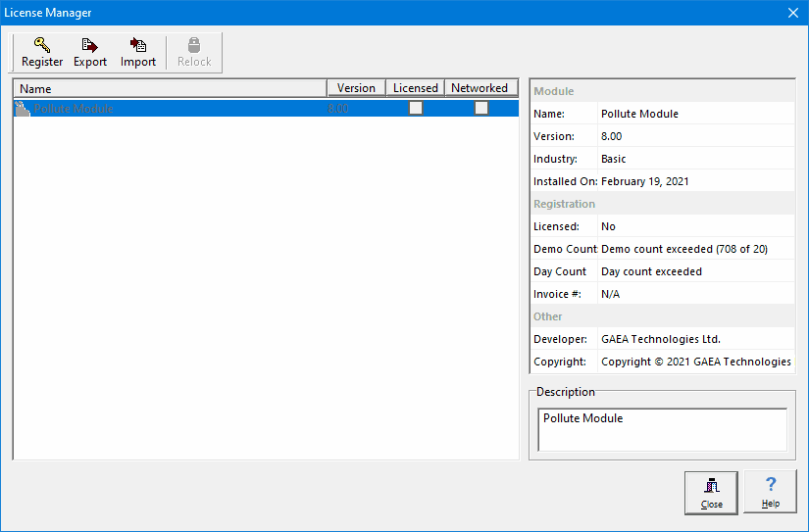
Task: Click the 'Registration' section header
Action: click(x=565, y=204)
